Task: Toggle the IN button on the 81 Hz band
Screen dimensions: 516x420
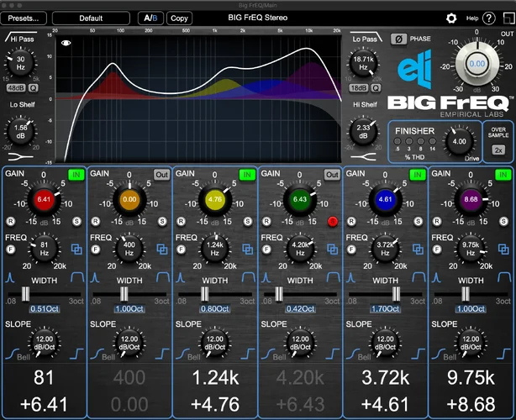Action: click(76, 174)
